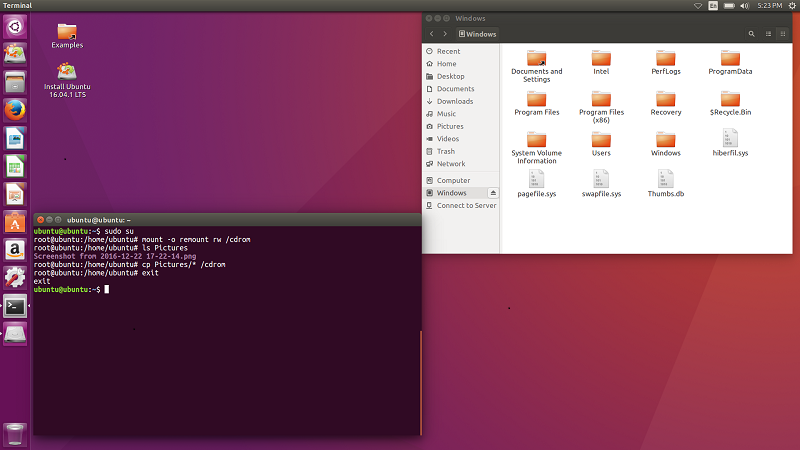Click the Windows path bar button
The width and height of the screenshot is (800, 450).
[477, 34]
